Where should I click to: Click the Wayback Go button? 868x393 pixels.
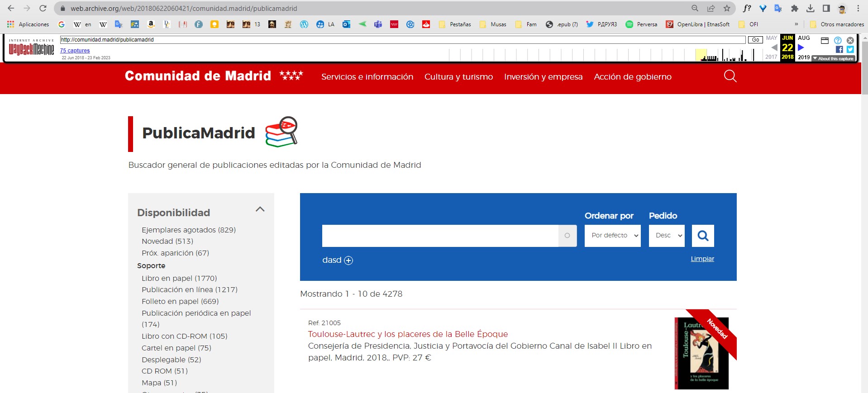[x=755, y=40]
